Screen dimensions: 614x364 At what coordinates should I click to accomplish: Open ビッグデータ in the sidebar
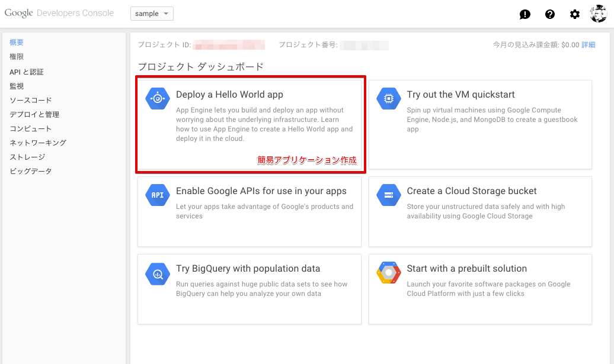(x=31, y=171)
